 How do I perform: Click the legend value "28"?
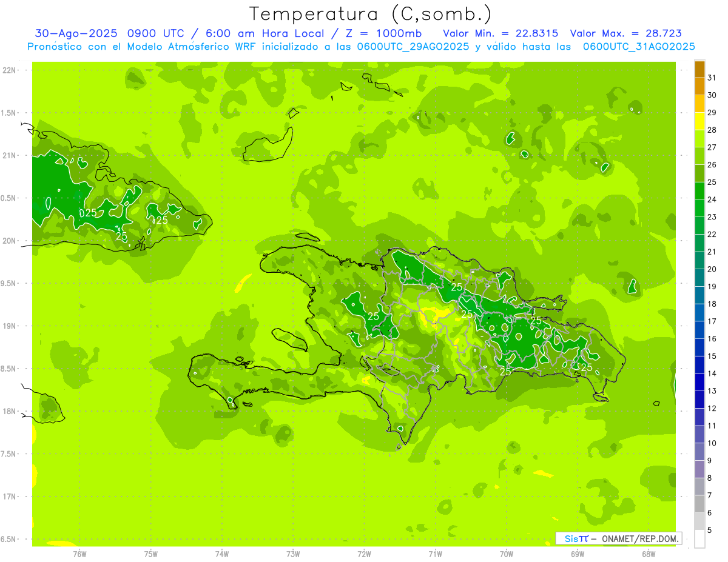[x=712, y=130]
